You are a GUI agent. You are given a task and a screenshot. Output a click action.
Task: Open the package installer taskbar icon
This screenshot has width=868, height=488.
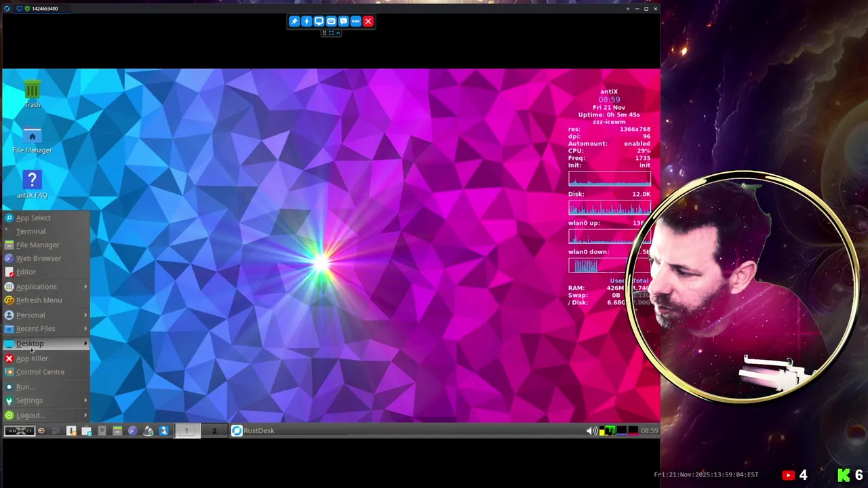pos(71,430)
